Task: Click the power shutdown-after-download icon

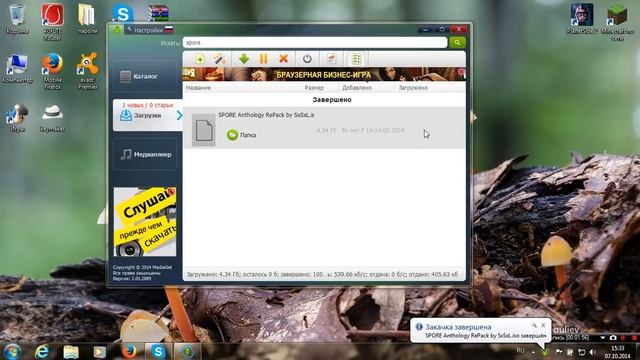Action: [307, 59]
